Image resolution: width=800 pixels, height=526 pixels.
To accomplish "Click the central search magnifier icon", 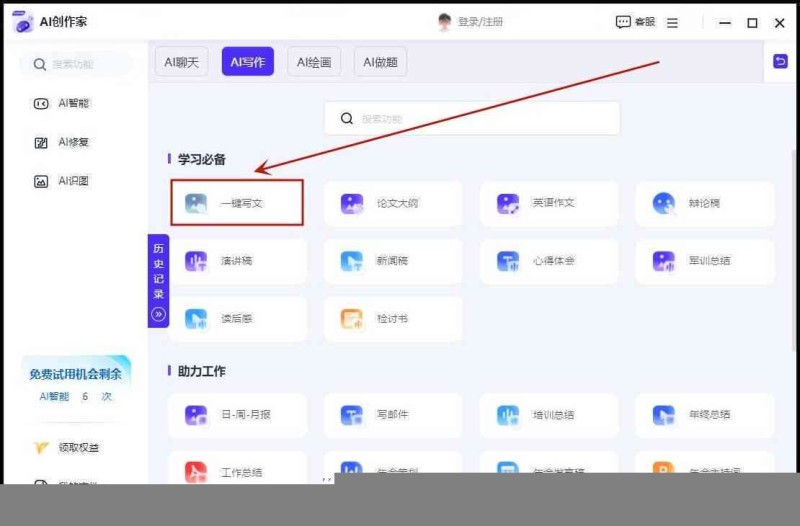I will [347, 118].
